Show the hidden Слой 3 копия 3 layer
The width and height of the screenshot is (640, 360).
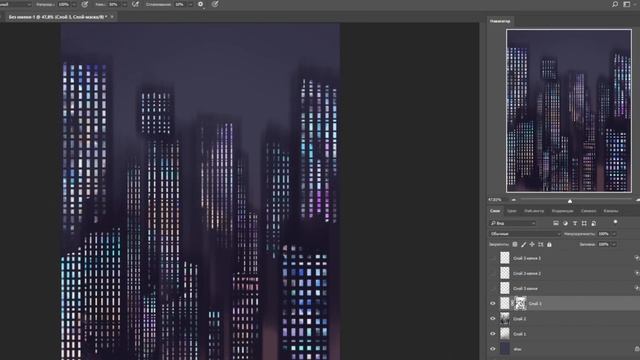pyautogui.click(x=493, y=258)
